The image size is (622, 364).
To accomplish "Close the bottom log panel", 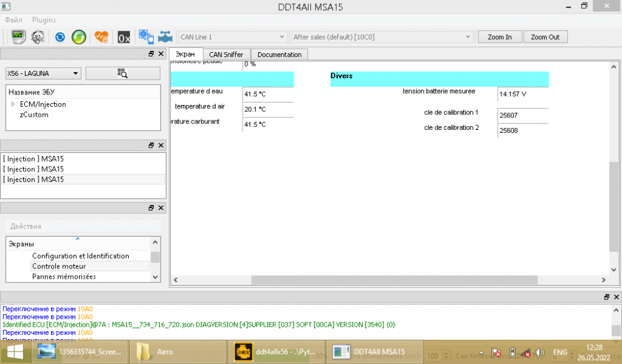I will (x=616, y=297).
